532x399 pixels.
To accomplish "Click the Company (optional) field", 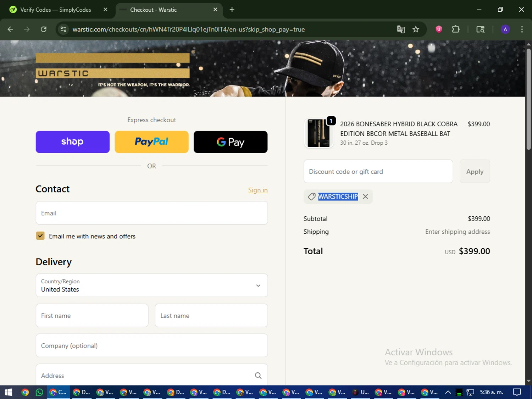I will [152, 345].
